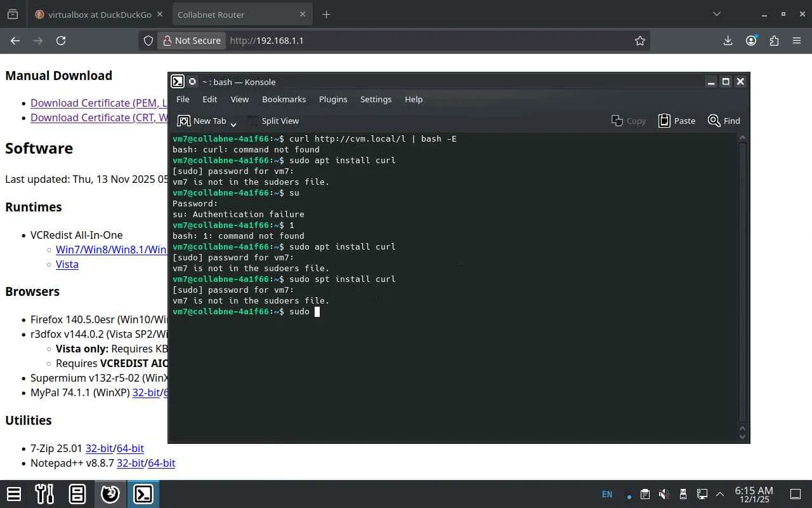
Task: Open the list all tabs dropdown in Firefox
Action: (x=717, y=14)
